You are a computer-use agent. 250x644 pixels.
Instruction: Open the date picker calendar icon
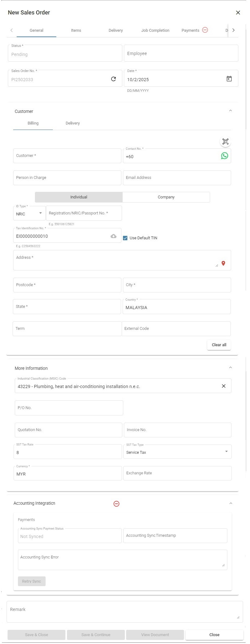tap(229, 79)
